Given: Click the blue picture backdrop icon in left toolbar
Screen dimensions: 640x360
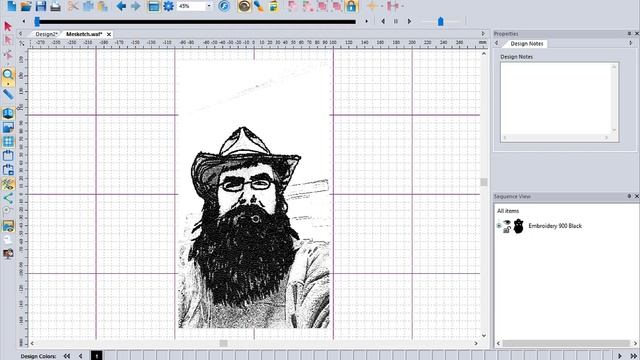Looking at the screenshot, I should tap(8, 127).
